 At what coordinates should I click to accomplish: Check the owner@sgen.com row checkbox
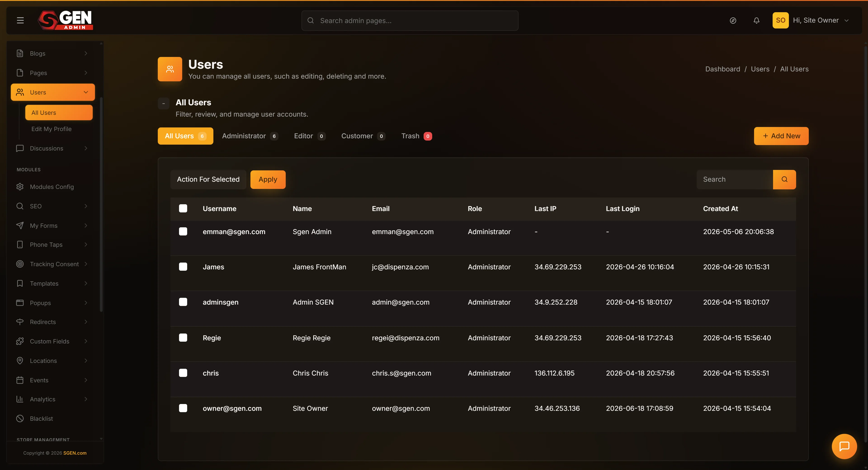[x=183, y=408]
